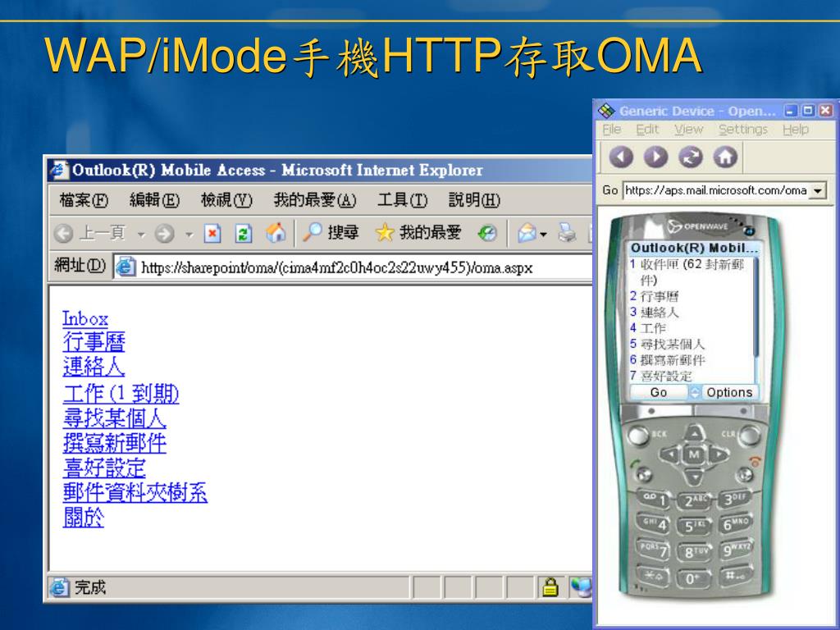Open the 工作 (1 到期) tasks link
This screenshot has height=630, width=840.
point(121,393)
